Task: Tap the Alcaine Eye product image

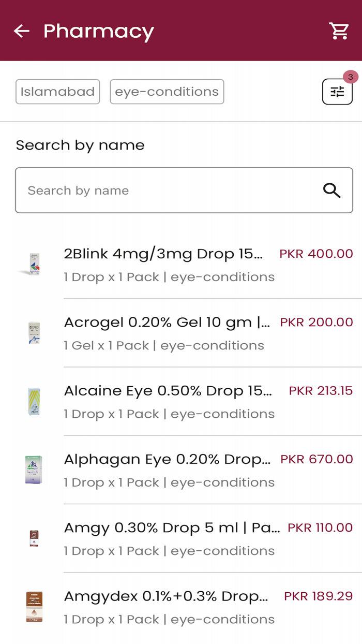Action: pyautogui.click(x=34, y=401)
